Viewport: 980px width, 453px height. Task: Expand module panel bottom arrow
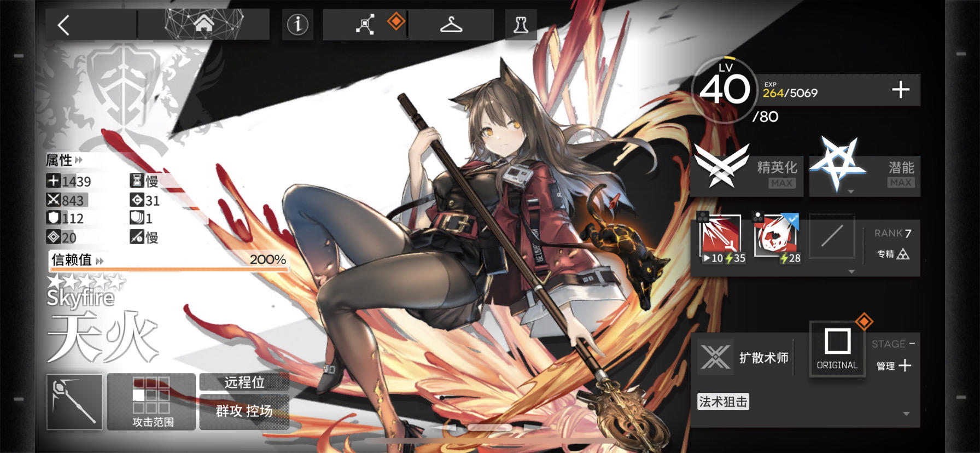906,414
